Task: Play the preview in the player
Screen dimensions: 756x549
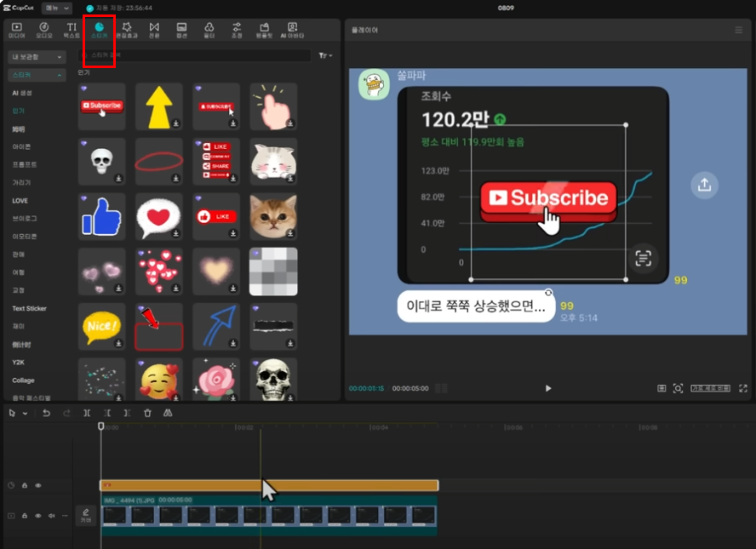Action: 547,388
